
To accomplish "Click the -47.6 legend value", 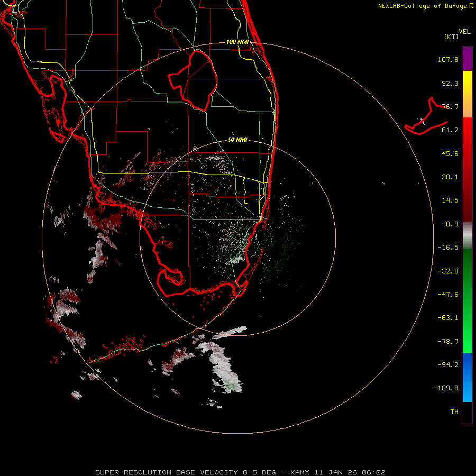I will click(x=448, y=295).
